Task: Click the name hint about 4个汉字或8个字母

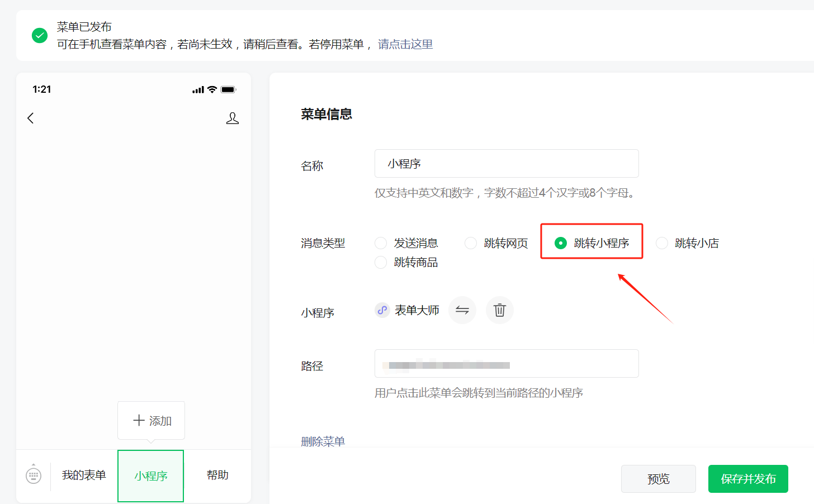Action: pyautogui.click(x=506, y=193)
